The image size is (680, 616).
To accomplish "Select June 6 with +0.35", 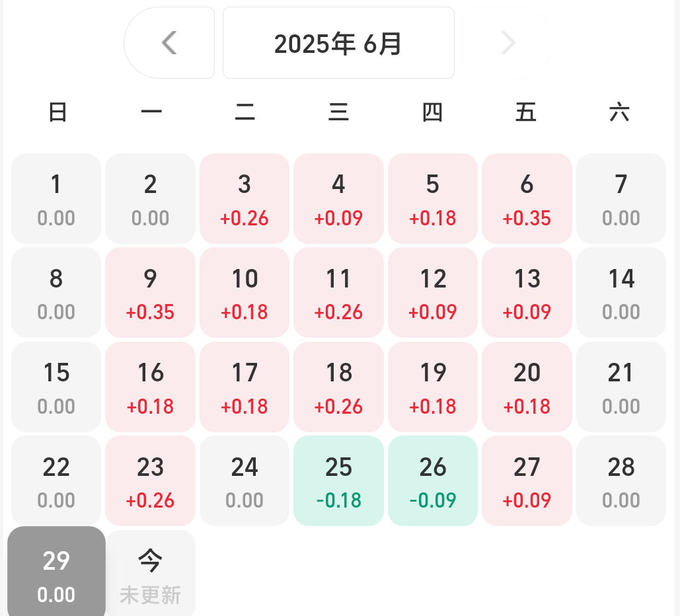I will 527,198.
